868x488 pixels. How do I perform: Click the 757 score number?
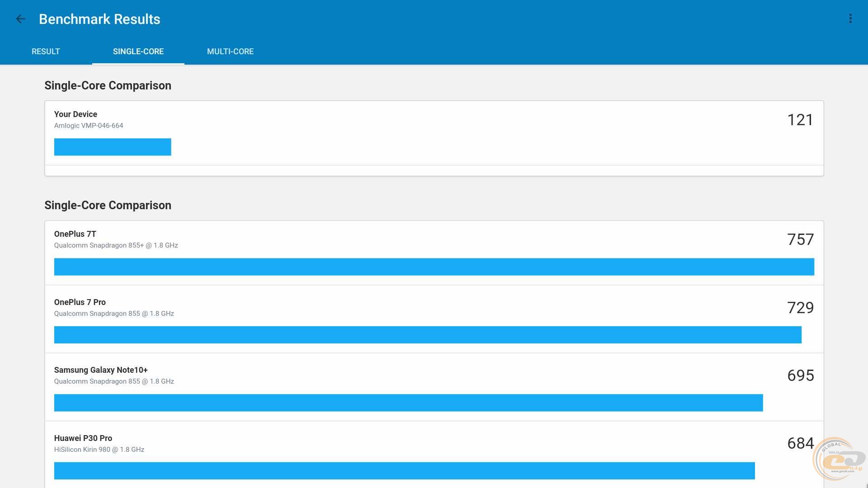pyautogui.click(x=800, y=239)
